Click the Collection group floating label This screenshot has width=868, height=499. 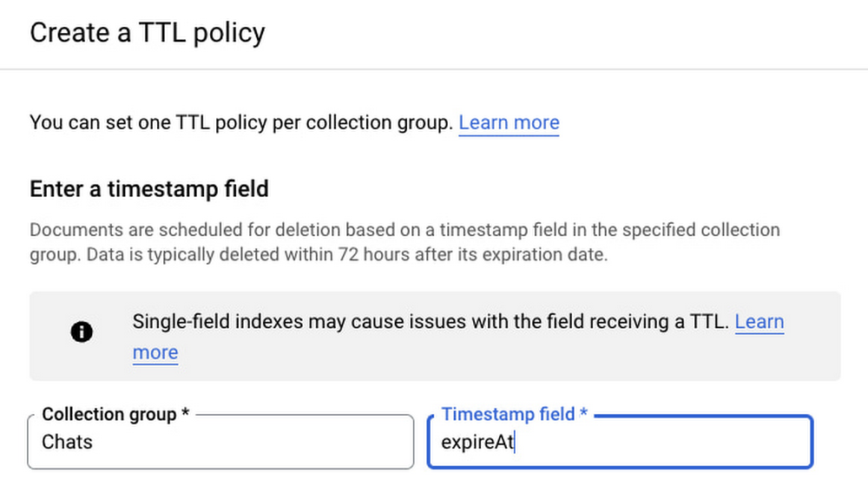click(115, 415)
